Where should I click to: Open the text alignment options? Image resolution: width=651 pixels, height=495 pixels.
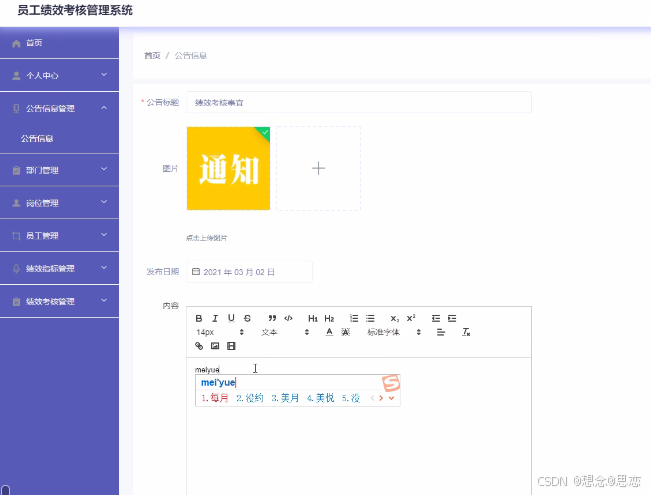pyautogui.click(x=441, y=332)
